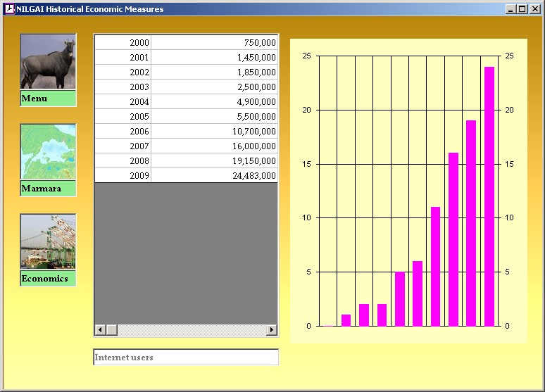Go to the Economics label
545x392 pixels.
pyautogui.click(x=48, y=279)
